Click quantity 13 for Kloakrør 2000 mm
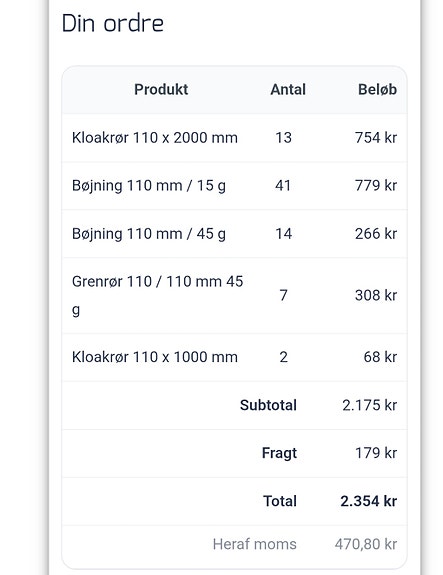 [x=283, y=138]
